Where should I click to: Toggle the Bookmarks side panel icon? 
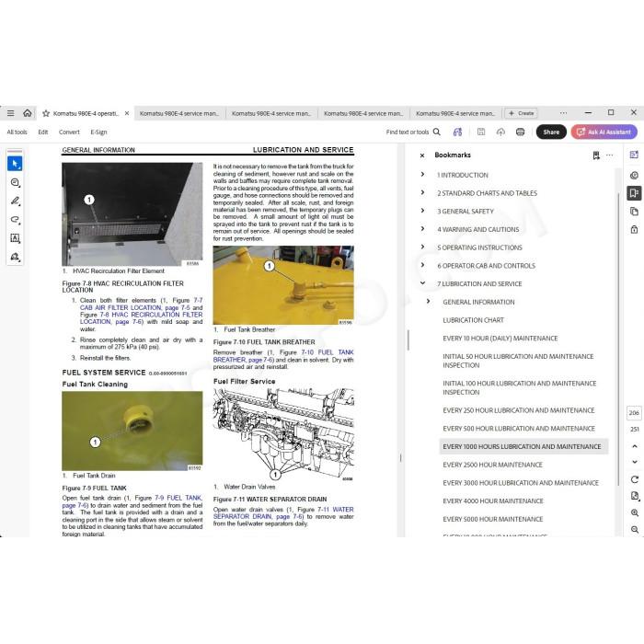pyautogui.click(x=634, y=193)
